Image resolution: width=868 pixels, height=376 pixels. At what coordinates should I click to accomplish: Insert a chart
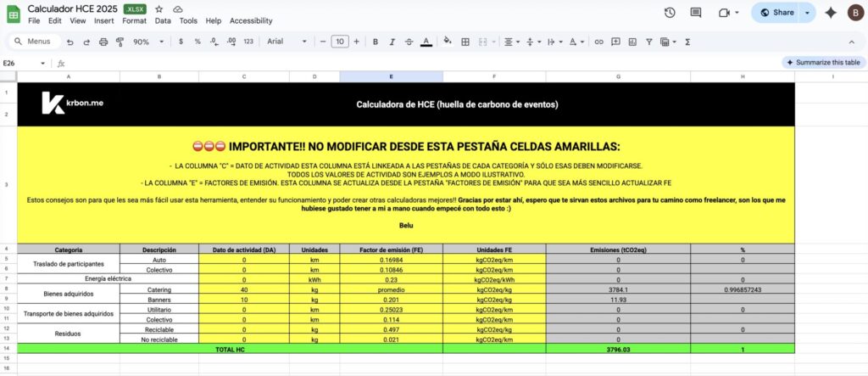(x=632, y=42)
